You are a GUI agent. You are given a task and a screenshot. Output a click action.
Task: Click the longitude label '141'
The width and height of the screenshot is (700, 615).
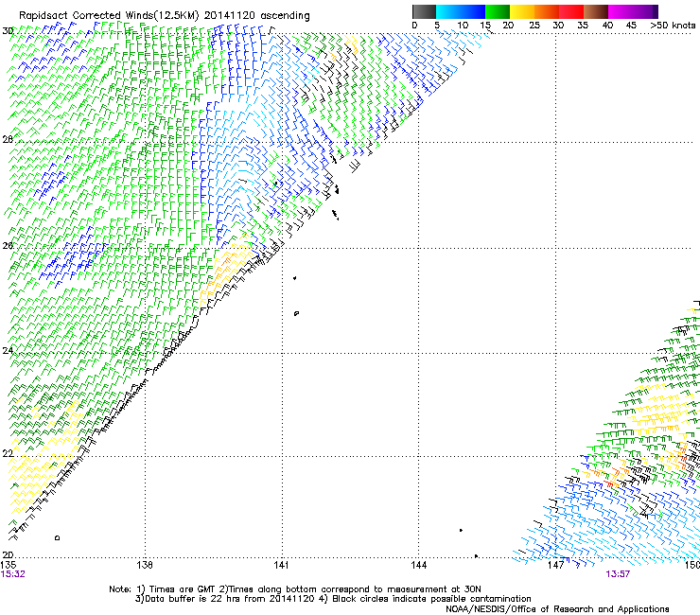(x=281, y=565)
